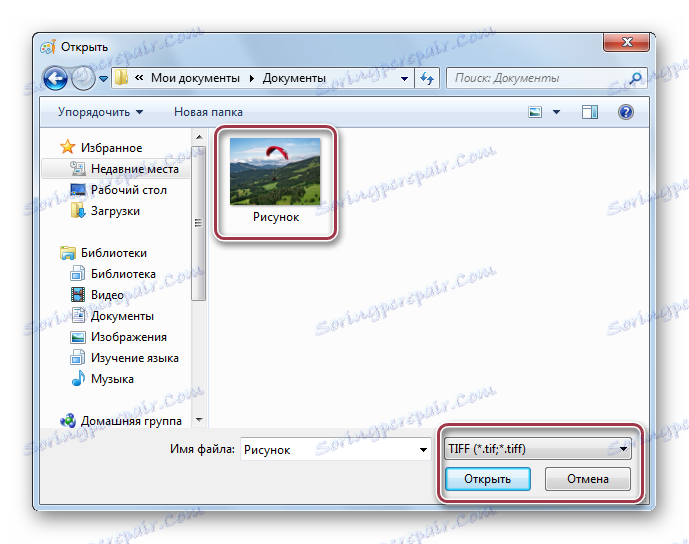This screenshot has height=544, width=689.
Task: Click the 'Рисунок' file name label
Action: pos(276,217)
